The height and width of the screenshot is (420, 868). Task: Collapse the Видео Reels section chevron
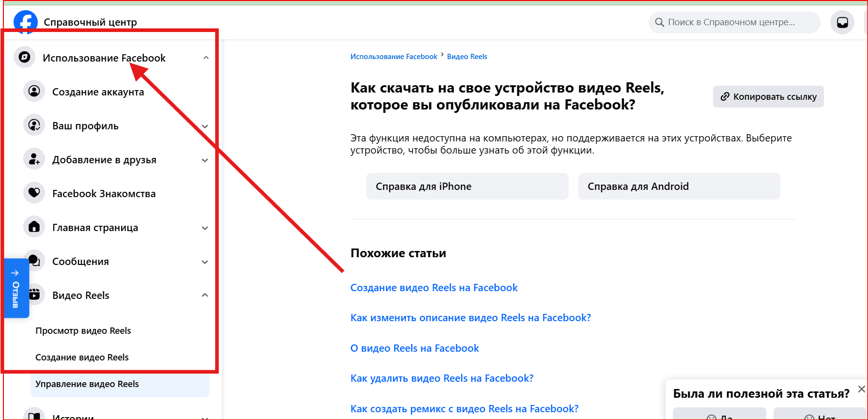(x=205, y=295)
